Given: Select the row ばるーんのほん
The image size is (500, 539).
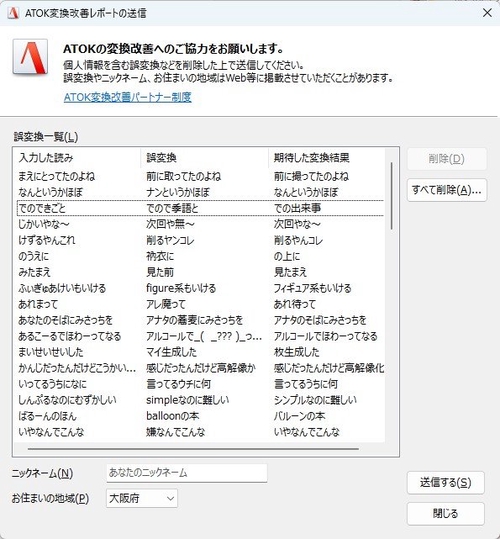Looking at the screenshot, I should click(200, 416).
